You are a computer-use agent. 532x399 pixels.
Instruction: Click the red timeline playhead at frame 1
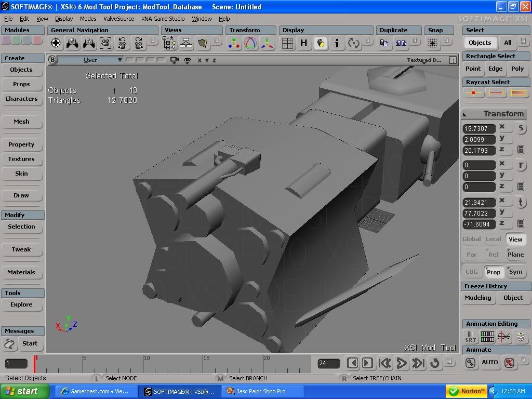[34, 364]
